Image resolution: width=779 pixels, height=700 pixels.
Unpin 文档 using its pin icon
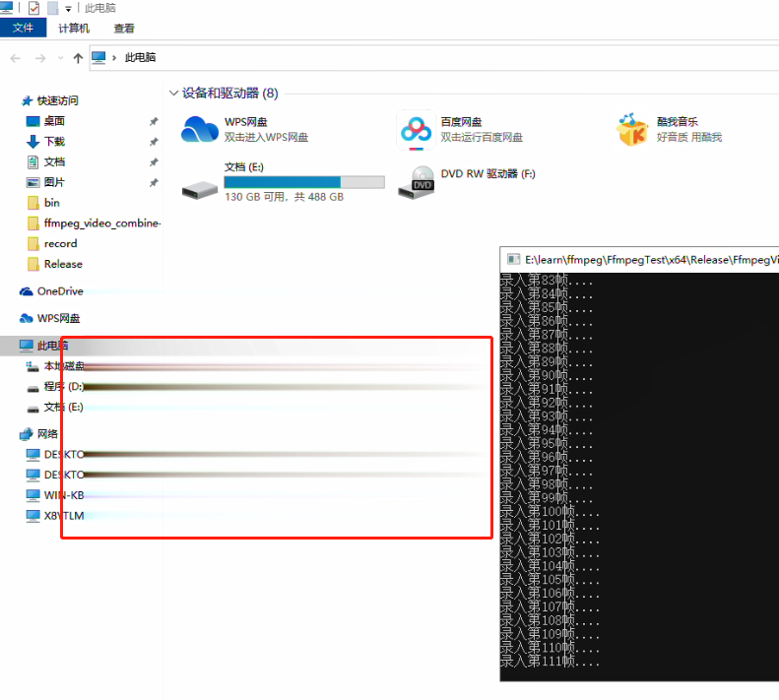(x=154, y=162)
